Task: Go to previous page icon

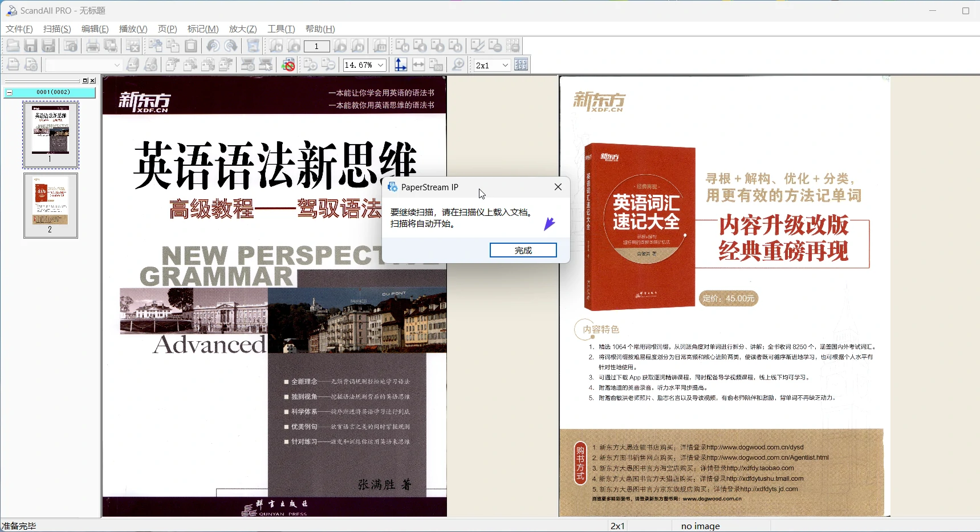Action: click(x=294, y=46)
